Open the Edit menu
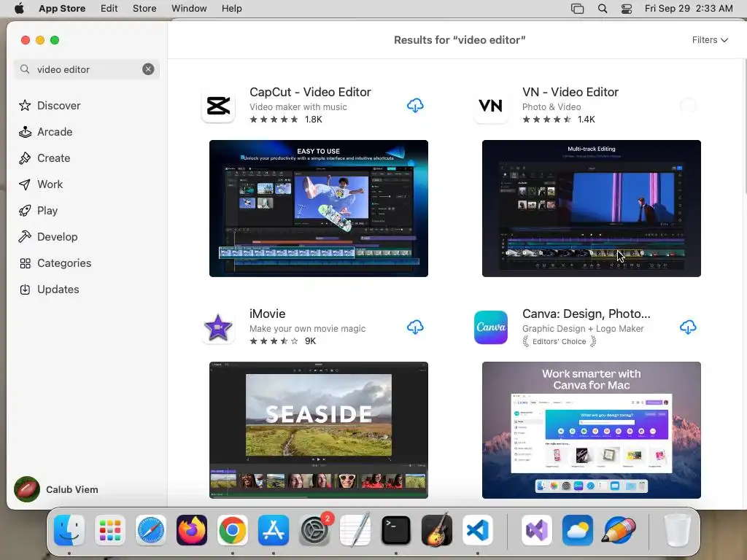The height and width of the screenshot is (560, 747). (x=109, y=9)
